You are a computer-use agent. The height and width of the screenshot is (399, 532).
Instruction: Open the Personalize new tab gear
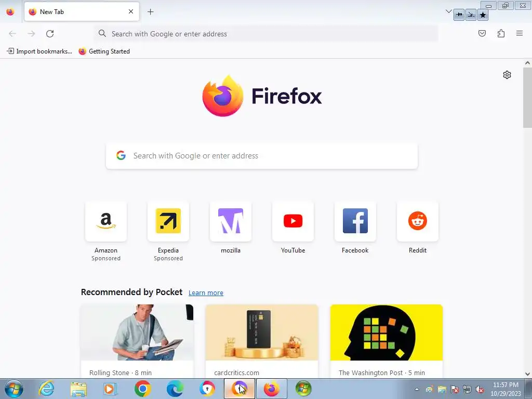[507, 75]
